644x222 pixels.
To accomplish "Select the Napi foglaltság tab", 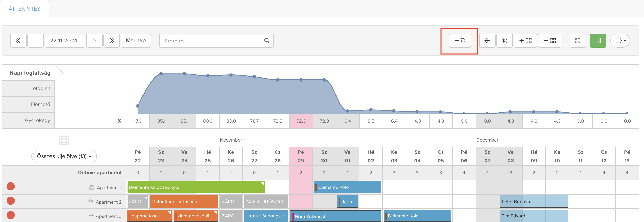I will pyautogui.click(x=30, y=73).
